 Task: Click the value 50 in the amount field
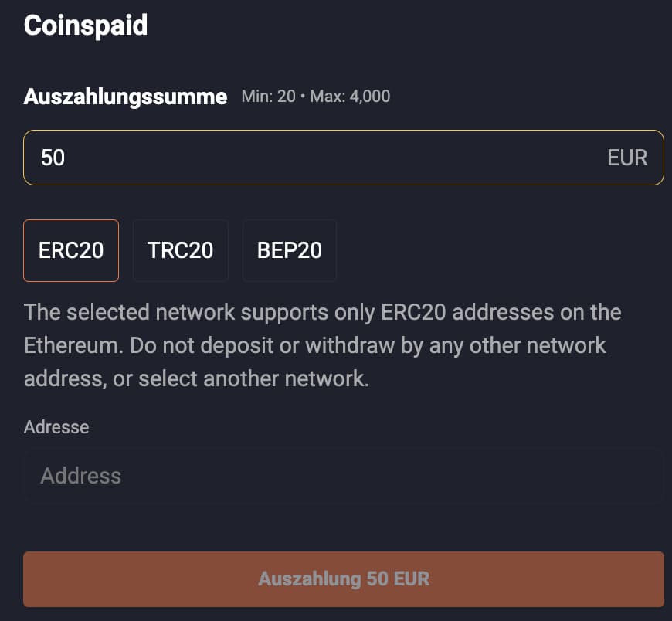click(x=53, y=158)
